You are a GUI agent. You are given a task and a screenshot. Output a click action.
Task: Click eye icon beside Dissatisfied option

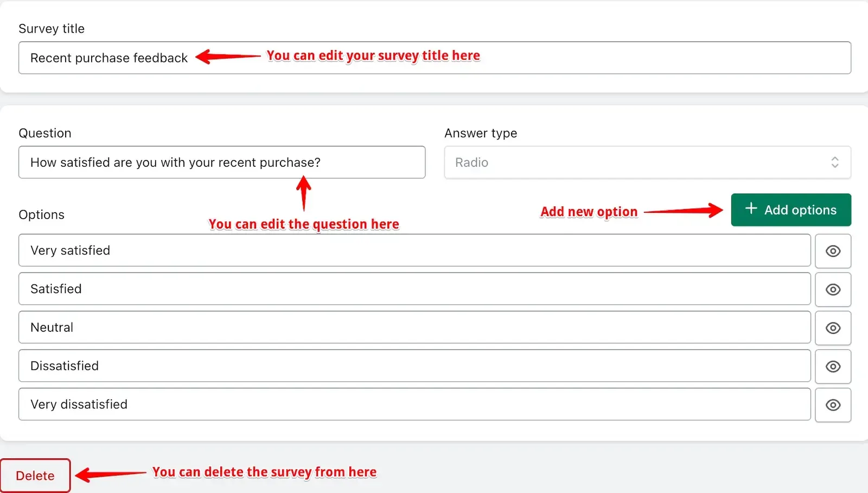pos(833,366)
